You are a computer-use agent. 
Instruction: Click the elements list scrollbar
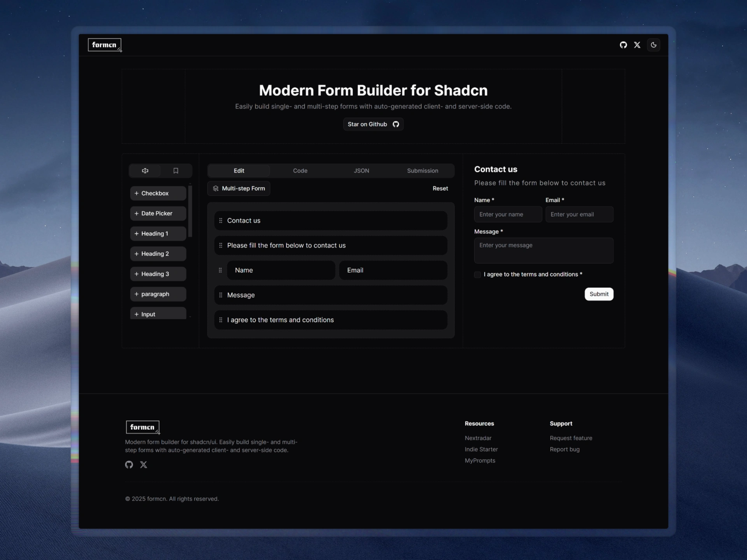pos(190,211)
